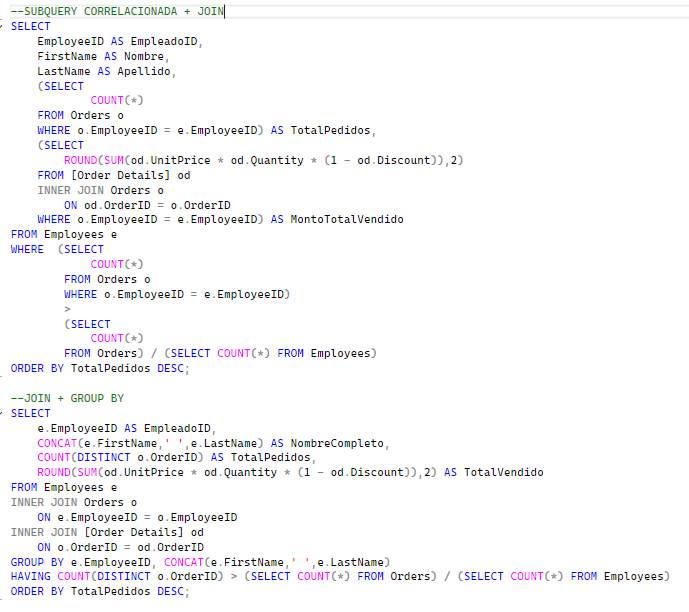
Task: Click 'INNER JOIN [Order Details] od' line
Action: click(107, 532)
